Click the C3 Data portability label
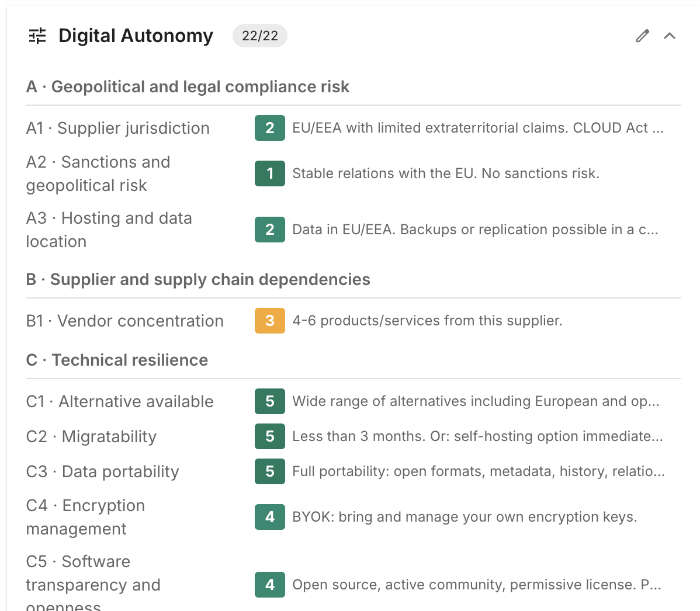Viewport: 700px width, 611px height. coord(103,472)
